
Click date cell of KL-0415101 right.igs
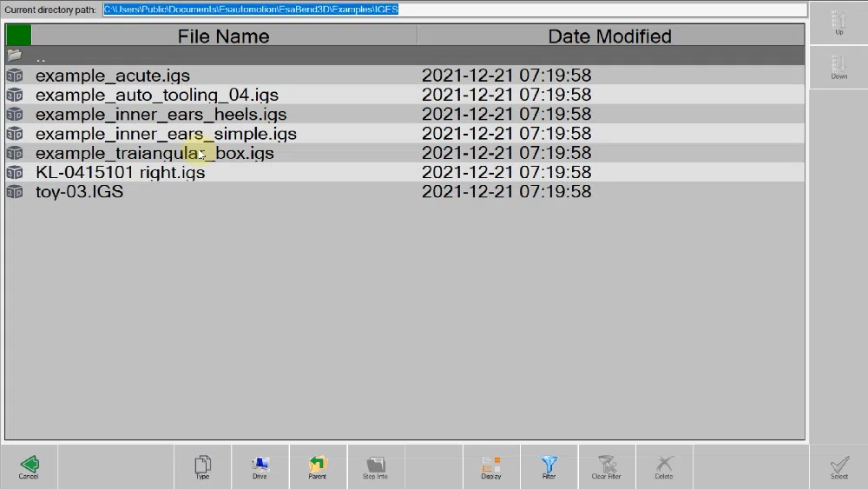(507, 172)
